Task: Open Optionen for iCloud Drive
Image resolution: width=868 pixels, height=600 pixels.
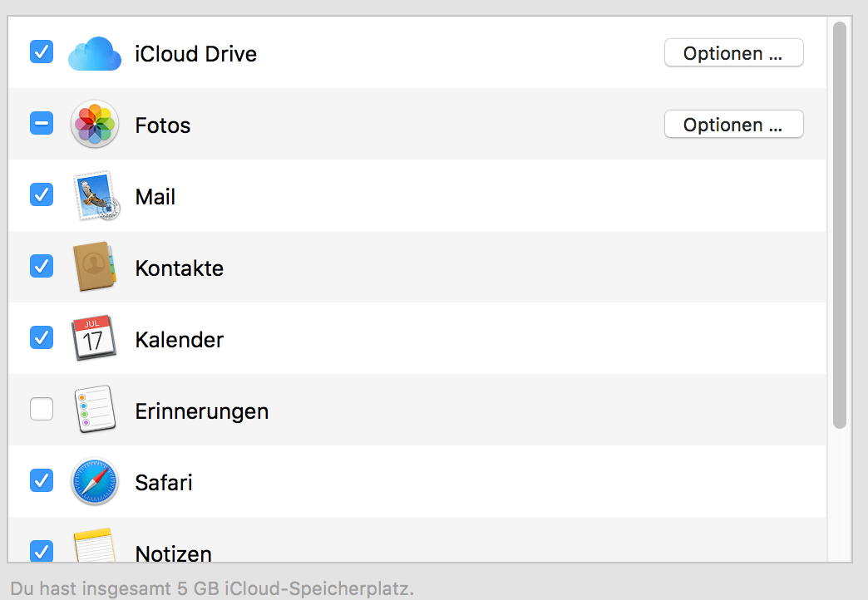Action: pyautogui.click(x=733, y=53)
